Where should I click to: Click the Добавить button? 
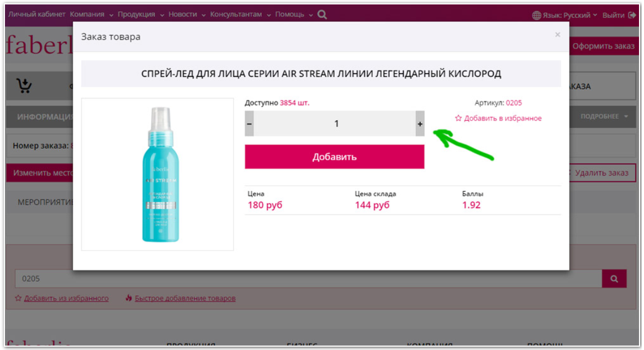pyautogui.click(x=334, y=156)
